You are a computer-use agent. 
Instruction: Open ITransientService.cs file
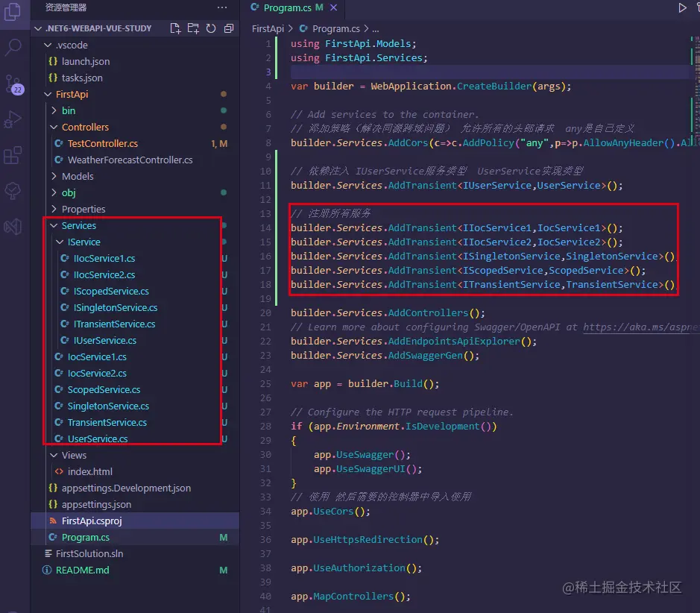135,324
